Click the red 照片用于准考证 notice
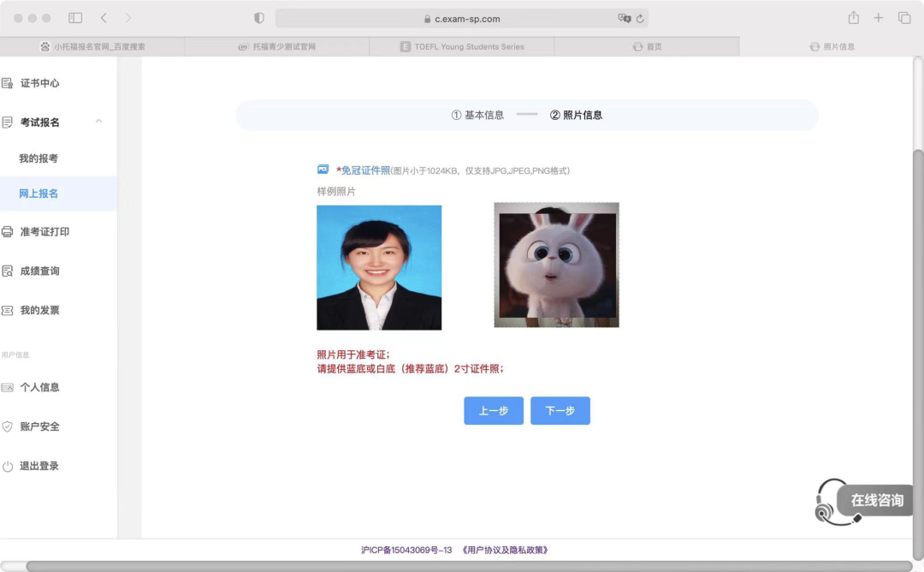 point(353,355)
